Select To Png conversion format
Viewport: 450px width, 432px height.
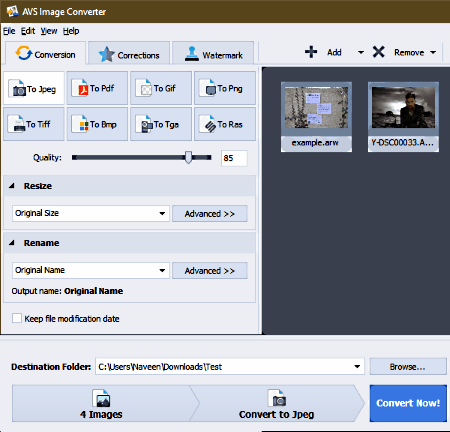click(x=225, y=88)
